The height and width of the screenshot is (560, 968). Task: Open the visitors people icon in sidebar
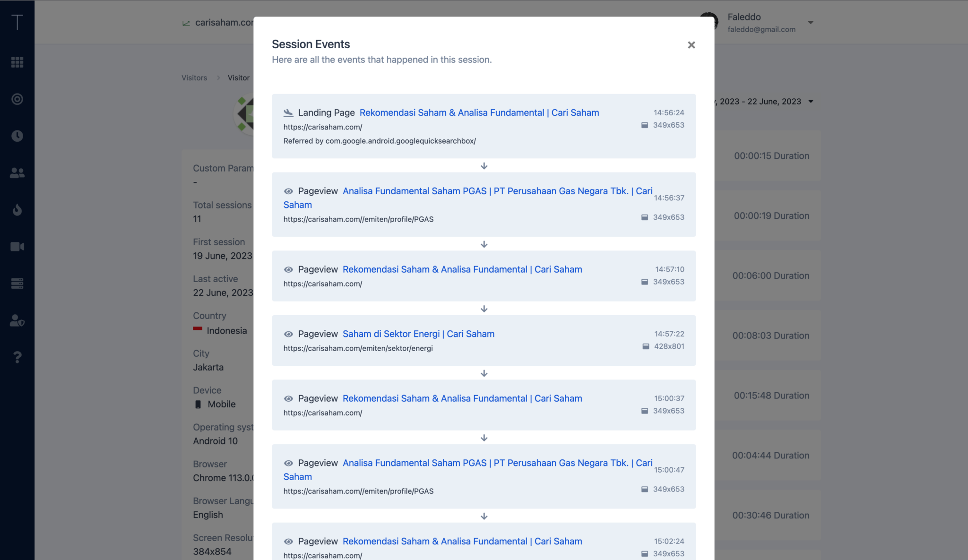(x=17, y=173)
